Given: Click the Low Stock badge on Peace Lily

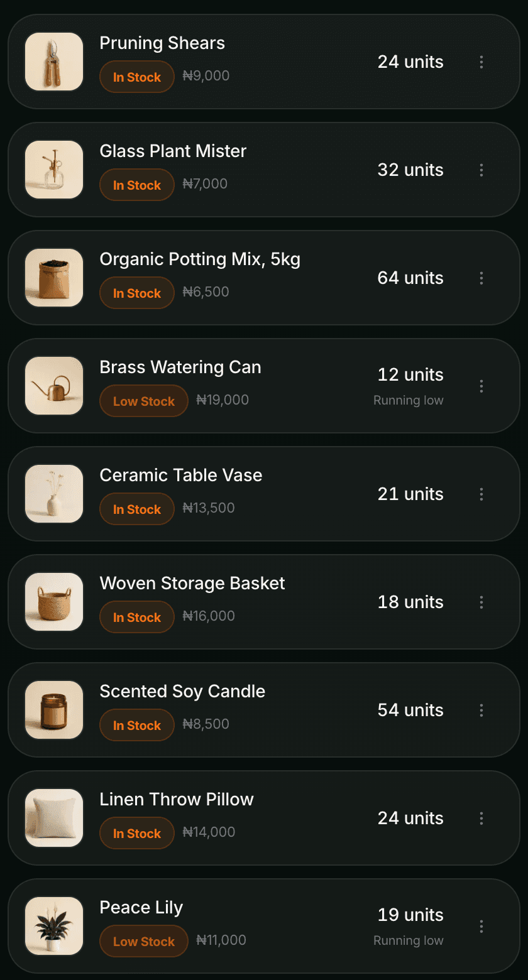Looking at the screenshot, I should tap(144, 941).
